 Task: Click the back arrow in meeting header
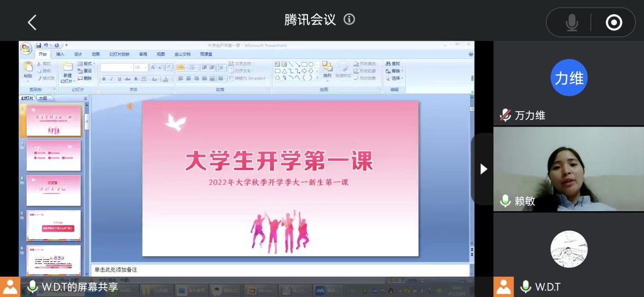point(32,23)
